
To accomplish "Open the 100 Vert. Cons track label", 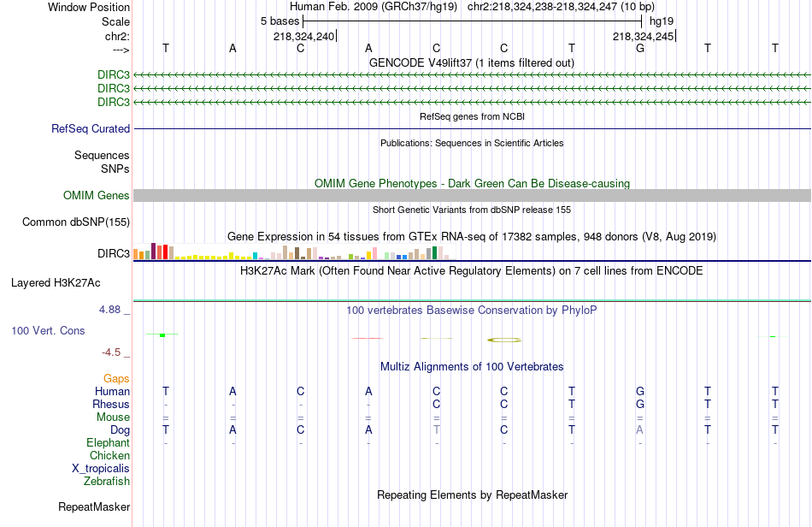I will [48, 330].
